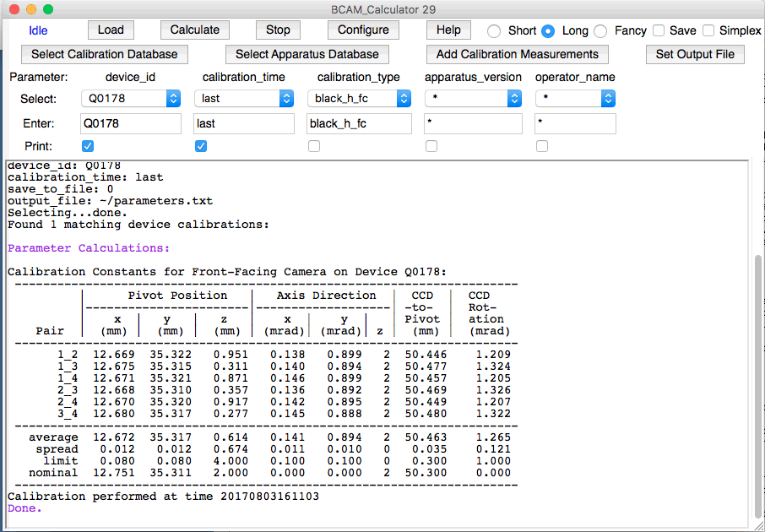Click Add Calibration Measurements

tap(517, 54)
